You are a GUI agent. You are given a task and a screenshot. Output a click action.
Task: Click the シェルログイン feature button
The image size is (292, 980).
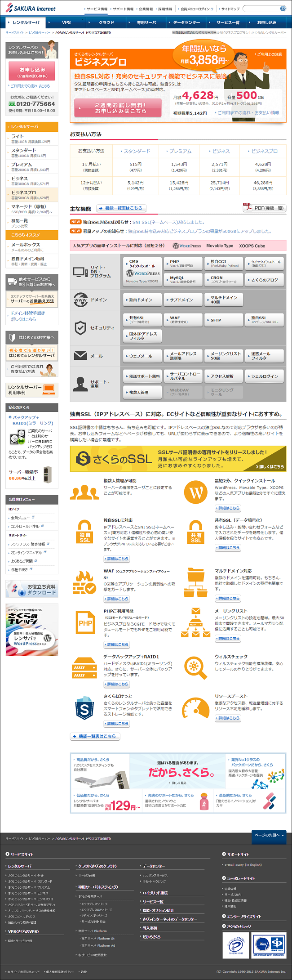point(264,376)
